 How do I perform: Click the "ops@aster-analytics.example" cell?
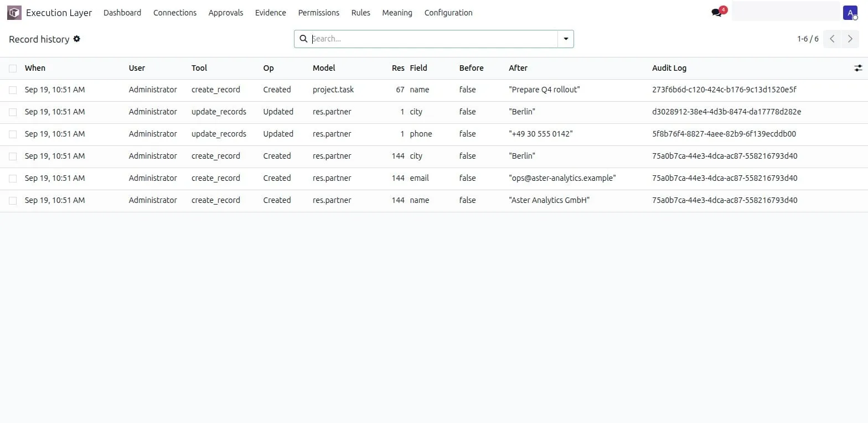point(562,178)
